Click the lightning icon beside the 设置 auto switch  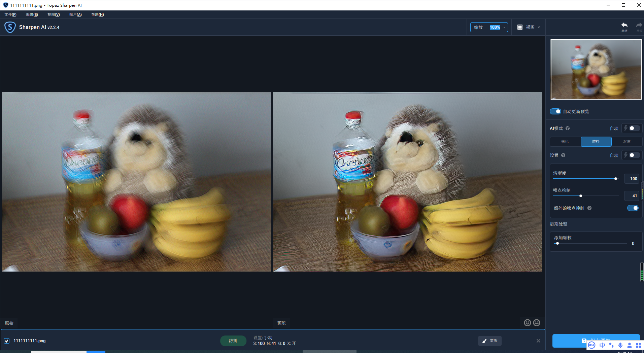click(626, 155)
